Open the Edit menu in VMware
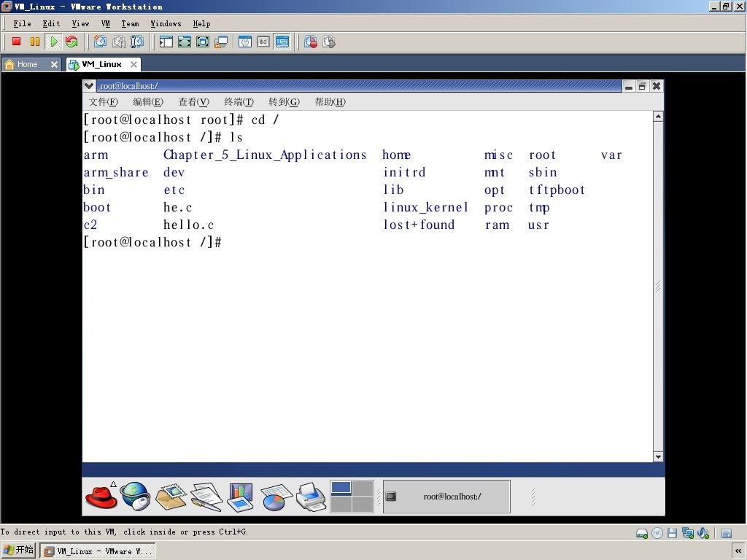The width and height of the screenshot is (747, 560). pos(51,24)
